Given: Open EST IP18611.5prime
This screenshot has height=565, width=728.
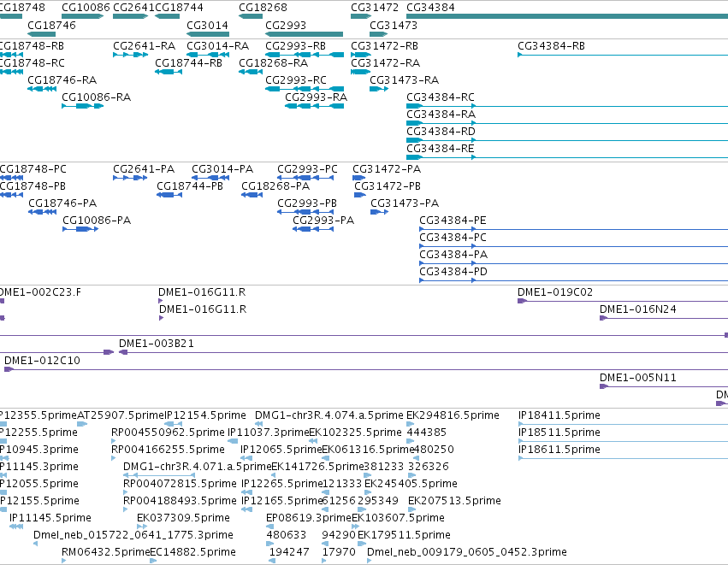Looking at the screenshot, I should (x=559, y=450).
